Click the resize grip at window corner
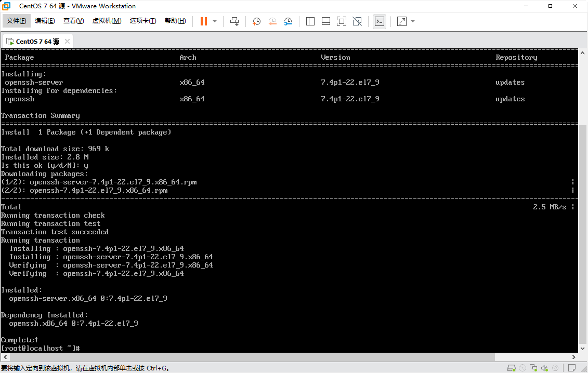 coord(584,369)
